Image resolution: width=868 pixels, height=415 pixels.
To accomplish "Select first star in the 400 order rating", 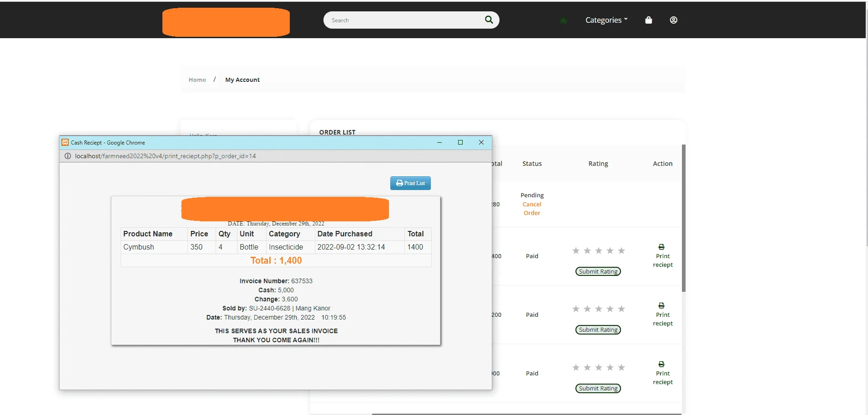I will coord(576,250).
